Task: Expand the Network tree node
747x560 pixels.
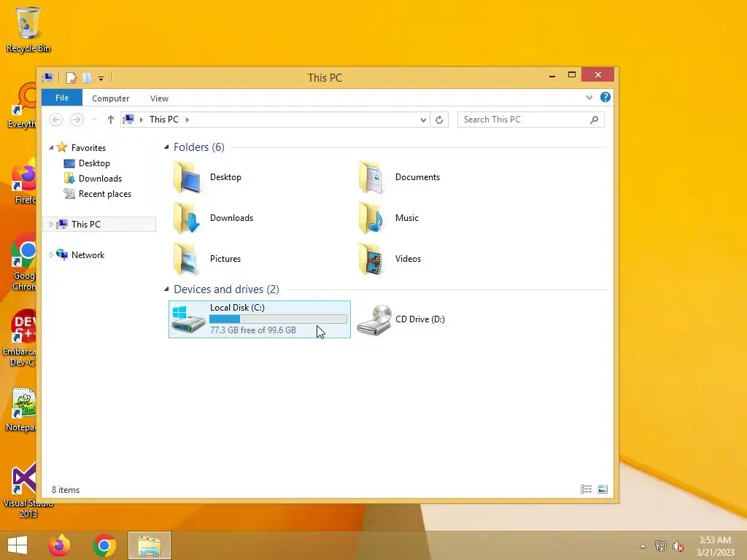Action: (51, 255)
